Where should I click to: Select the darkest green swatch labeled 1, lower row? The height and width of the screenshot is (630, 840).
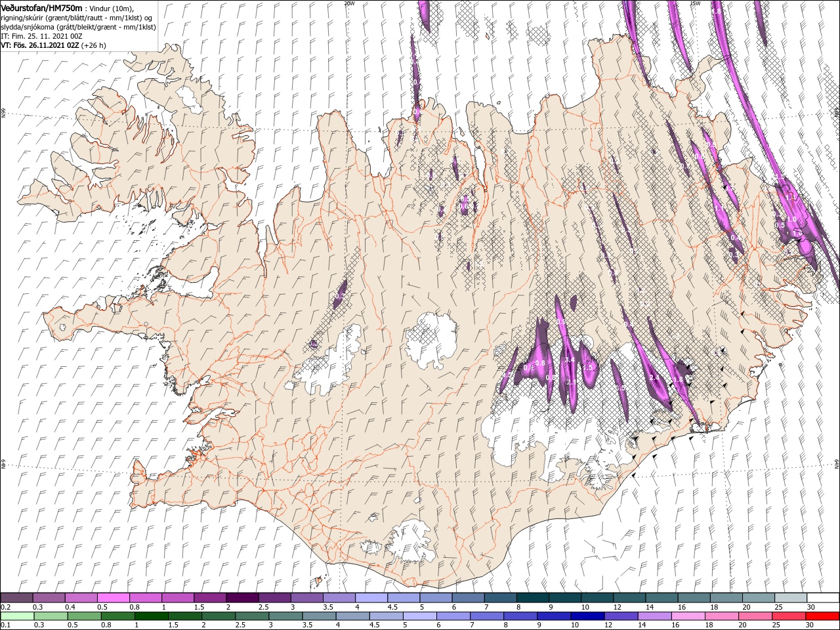[x=151, y=616]
